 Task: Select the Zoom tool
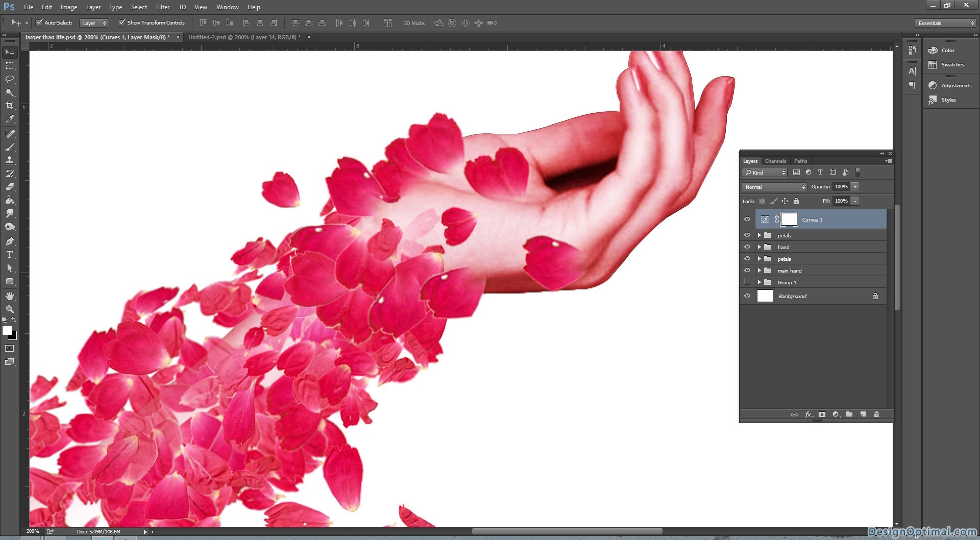(x=10, y=309)
